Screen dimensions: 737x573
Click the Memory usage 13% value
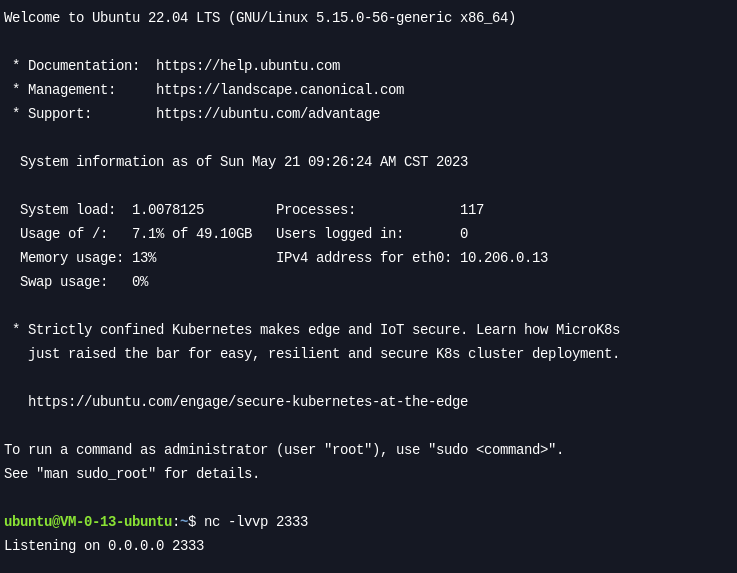[x=144, y=258]
